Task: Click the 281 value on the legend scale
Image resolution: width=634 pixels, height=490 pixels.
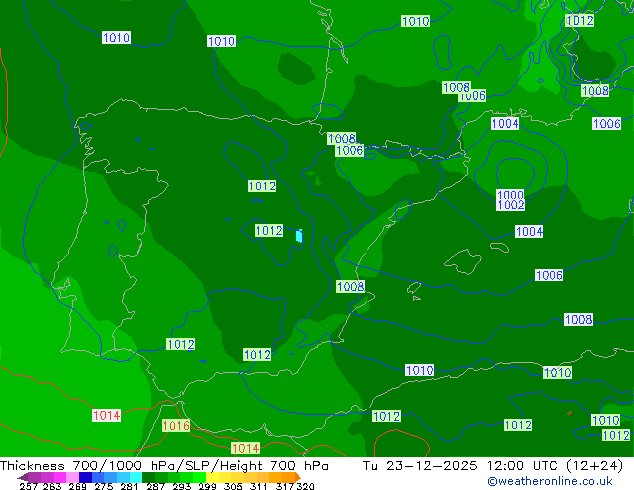Action: click(129, 486)
